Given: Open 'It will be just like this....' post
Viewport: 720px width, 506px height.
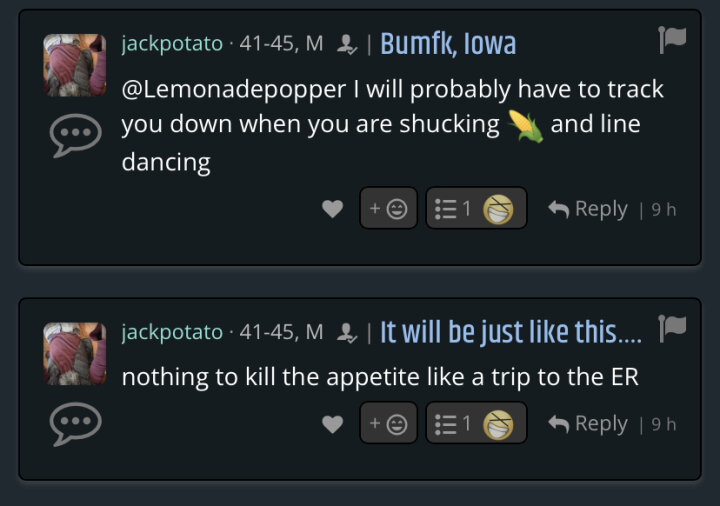Looking at the screenshot, I should (511, 332).
